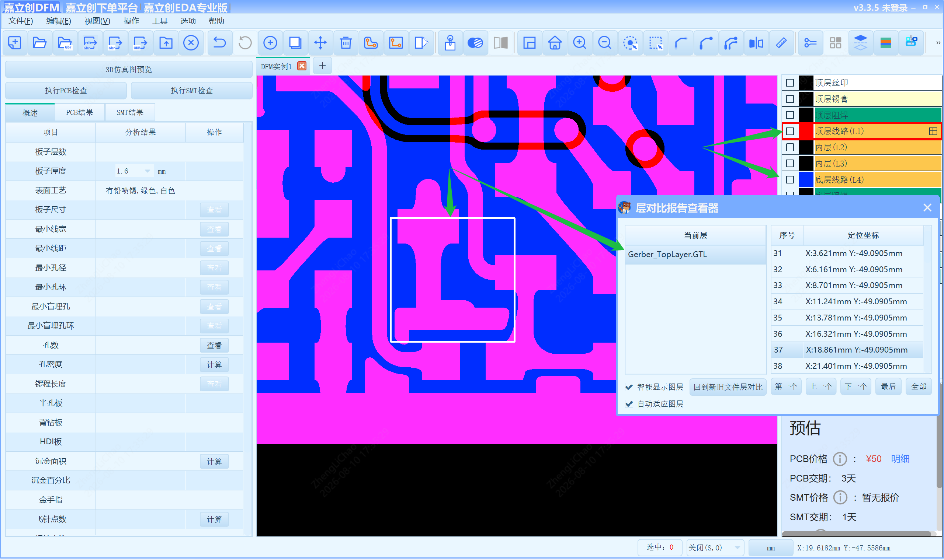Expand the toolbar overflow chevron
The image size is (944, 560).
(x=938, y=43)
